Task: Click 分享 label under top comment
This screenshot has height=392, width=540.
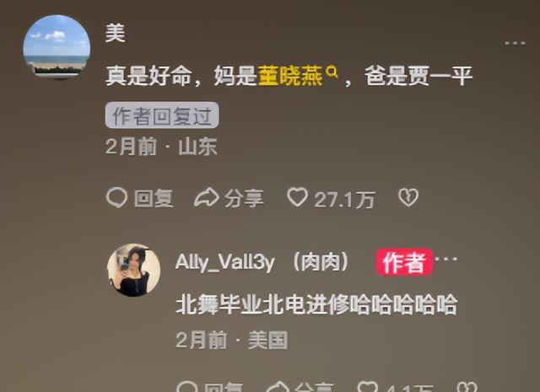Action: pos(244,199)
